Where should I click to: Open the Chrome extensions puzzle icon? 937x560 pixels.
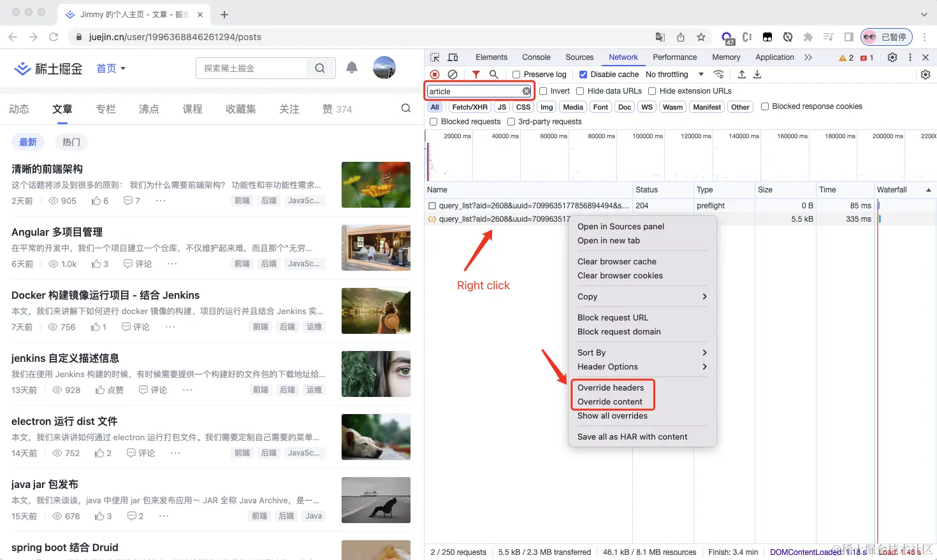click(808, 37)
